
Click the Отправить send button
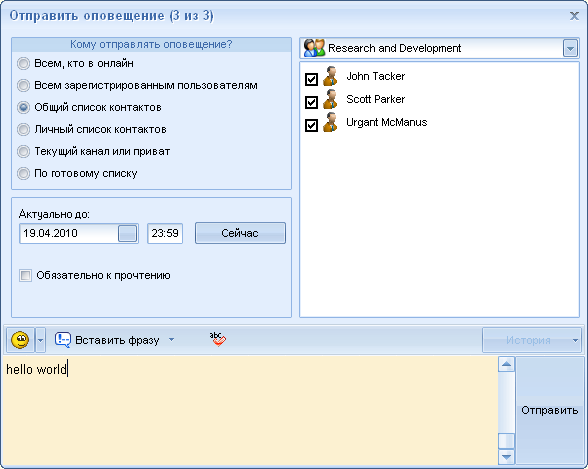tap(549, 411)
